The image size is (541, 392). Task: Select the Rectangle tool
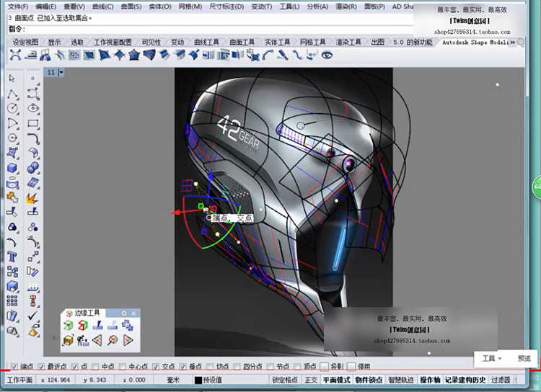[33, 124]
